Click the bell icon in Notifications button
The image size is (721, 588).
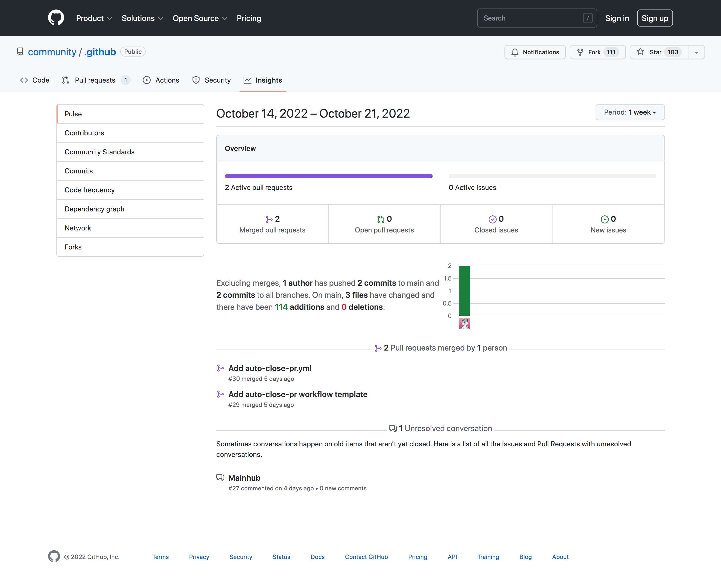[x=515, y=52]
